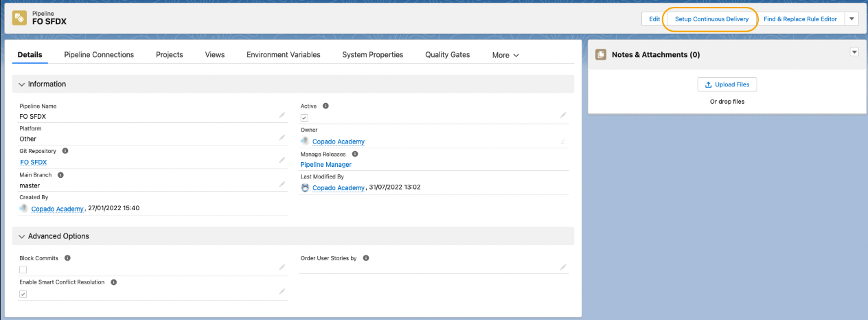
Task: Click the change owner icon in Owner row
Action: pos(563,141)
